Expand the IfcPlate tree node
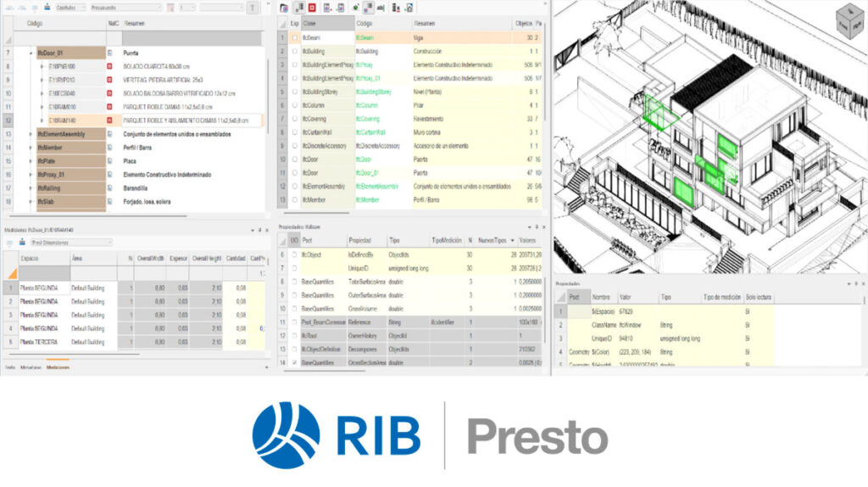The image size is (868, 487). click(31, 161)
